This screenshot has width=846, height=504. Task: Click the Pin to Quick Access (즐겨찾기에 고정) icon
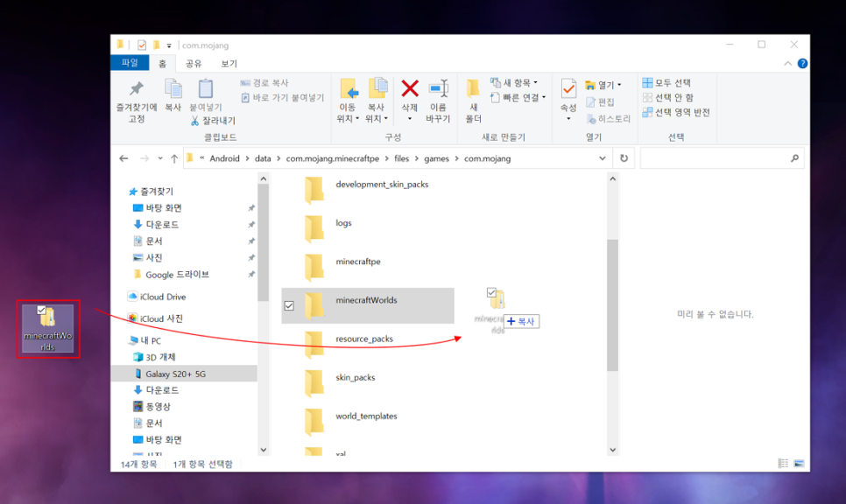[137, 89]
